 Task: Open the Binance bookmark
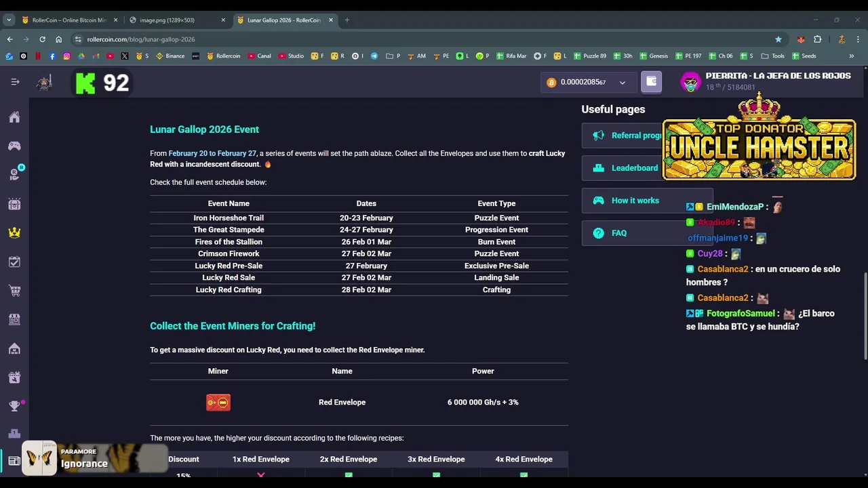tap(170, 56)
